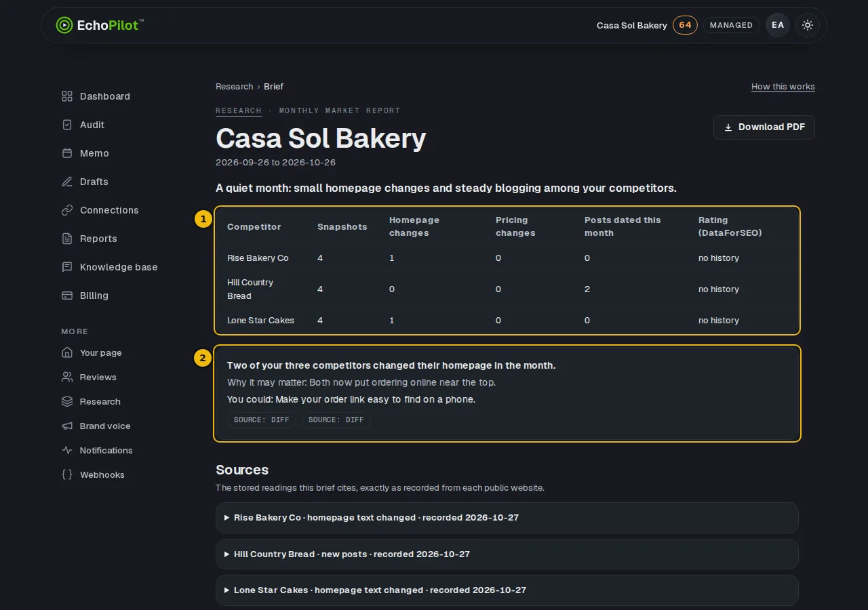868x610 pixels.
Task: Open Dashboard via its grid icon
Action: click(67, 96)
